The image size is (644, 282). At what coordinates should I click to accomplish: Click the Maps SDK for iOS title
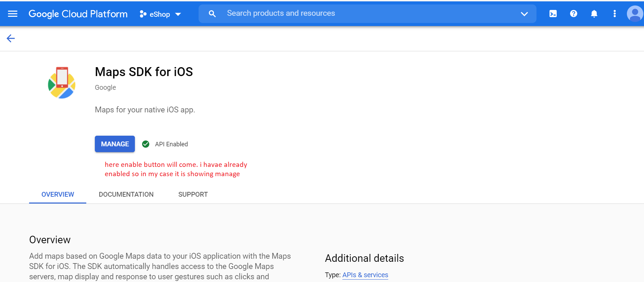tap(144, 72)
